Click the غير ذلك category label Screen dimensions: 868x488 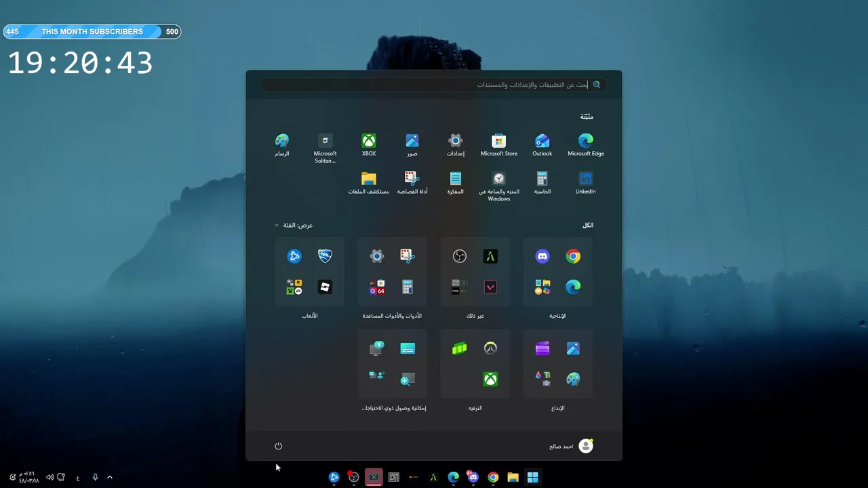pyautogui.click(x=475, y=316)
